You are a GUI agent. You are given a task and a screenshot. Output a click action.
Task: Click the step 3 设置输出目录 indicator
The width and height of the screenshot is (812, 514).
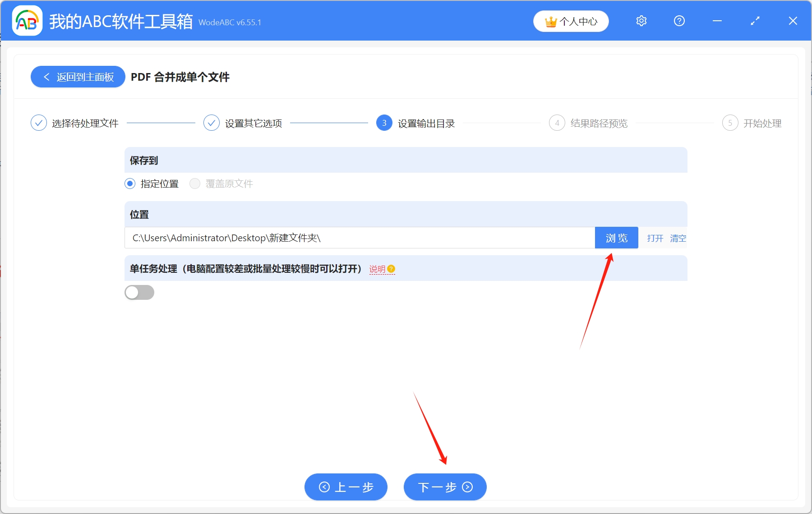[x=384, y=123]
